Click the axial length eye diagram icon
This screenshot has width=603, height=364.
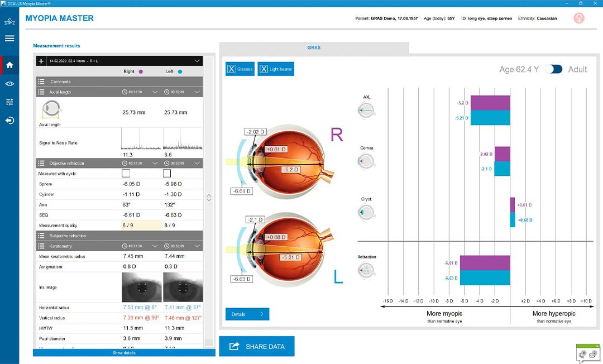(x=51, y=110)
